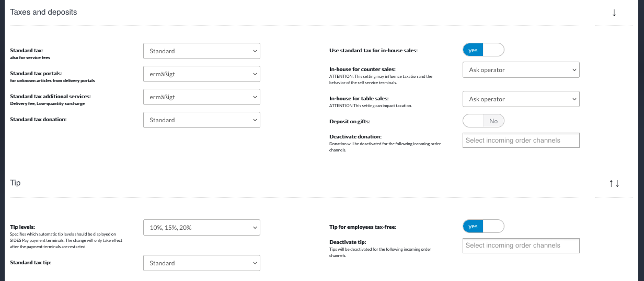Click the up arrow in Tip section
Viewport: 644px width, 281px height.
point(610,183)
